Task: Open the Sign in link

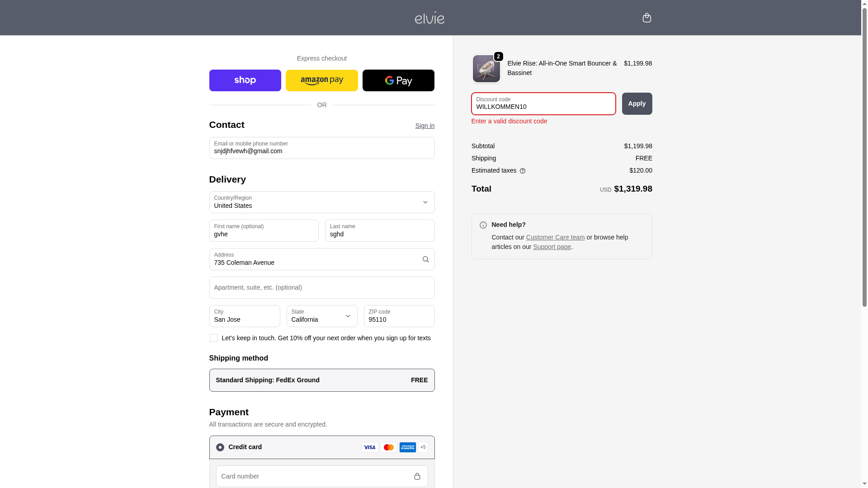Action: tap(425, 126)
